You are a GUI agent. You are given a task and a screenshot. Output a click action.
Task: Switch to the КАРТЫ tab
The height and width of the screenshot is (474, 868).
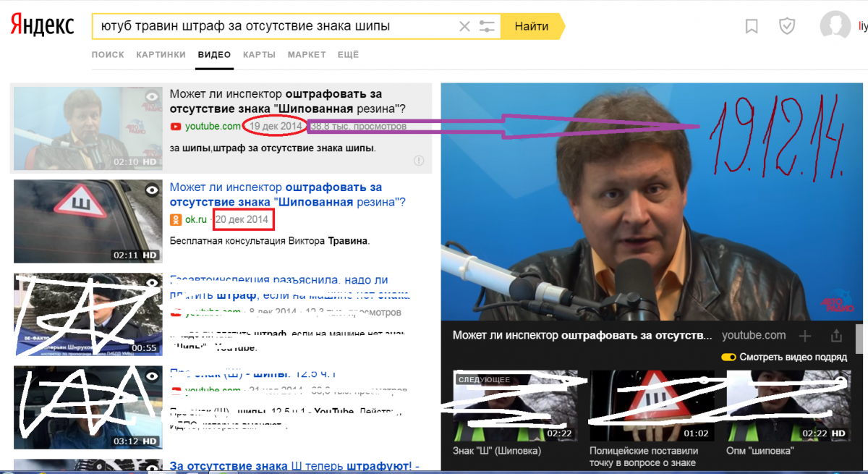click(x=259, y=55)
